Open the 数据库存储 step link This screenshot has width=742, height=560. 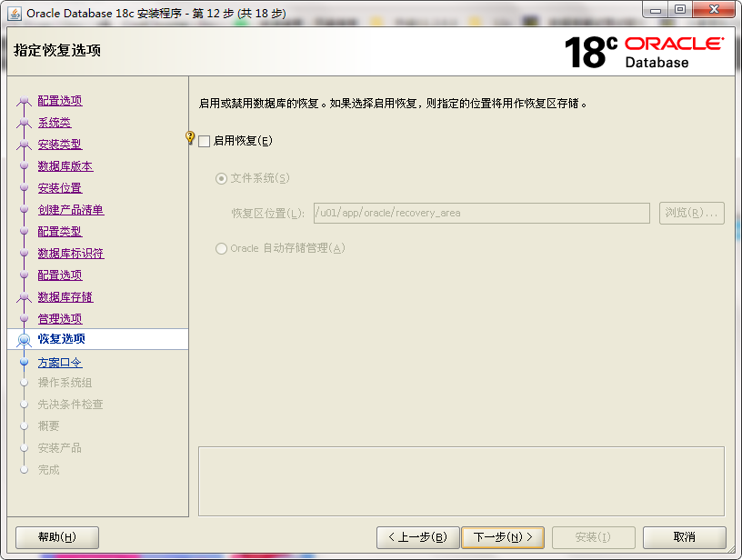click(65, 297)
